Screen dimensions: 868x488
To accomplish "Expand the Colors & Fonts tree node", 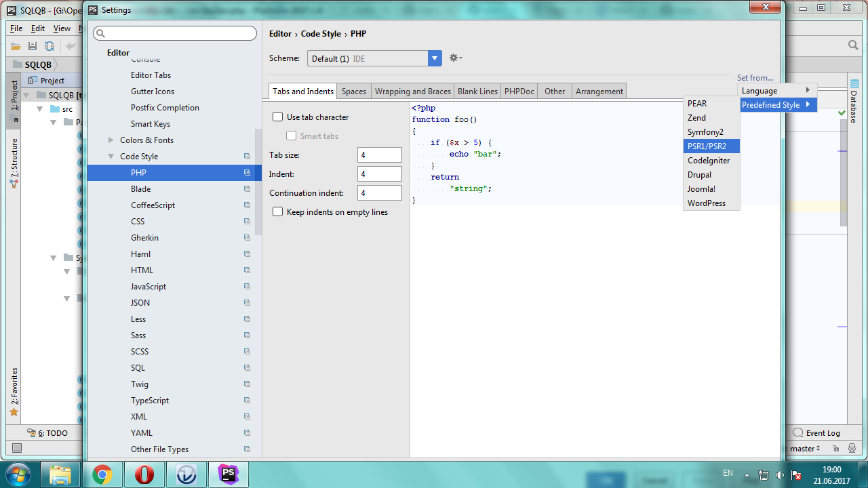I will [111, 140].
